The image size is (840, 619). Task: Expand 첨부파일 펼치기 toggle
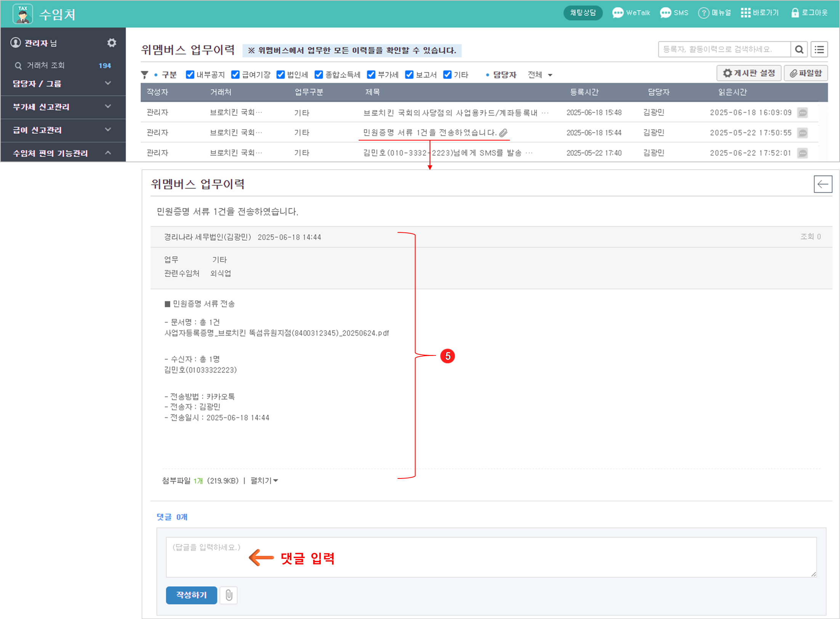264,481
